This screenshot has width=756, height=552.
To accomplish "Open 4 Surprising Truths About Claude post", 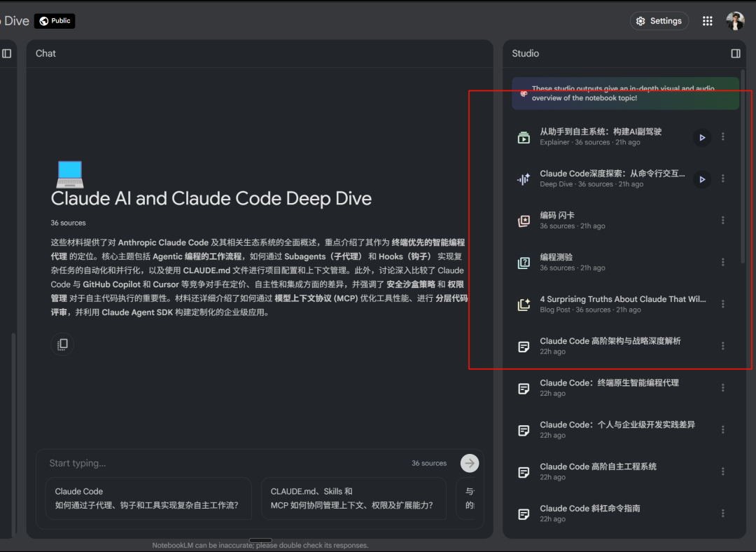I will pos(622,299).
